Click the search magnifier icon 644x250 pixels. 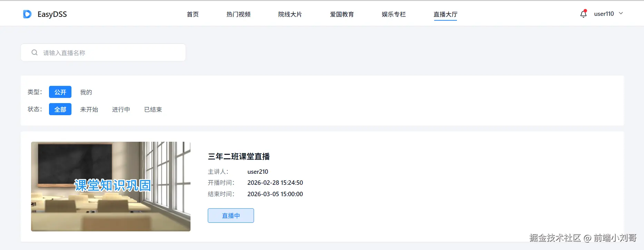click(x=35, y=52)
